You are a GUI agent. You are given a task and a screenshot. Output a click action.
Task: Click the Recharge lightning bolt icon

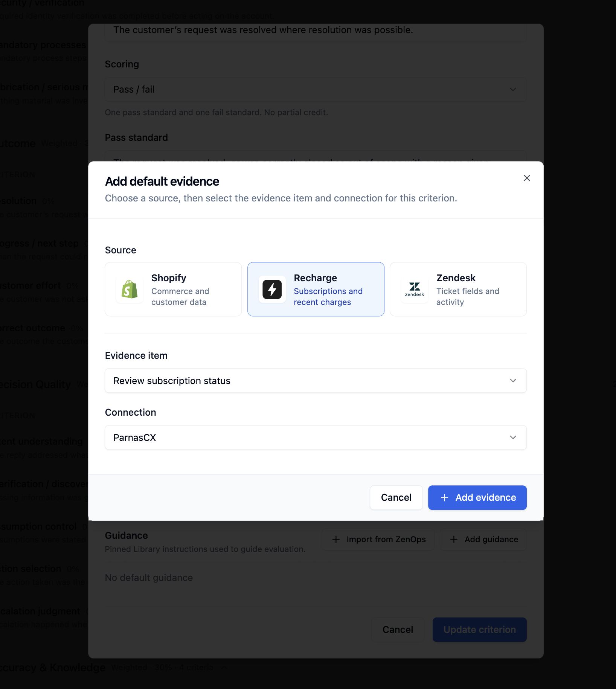[x=272, y=289]
